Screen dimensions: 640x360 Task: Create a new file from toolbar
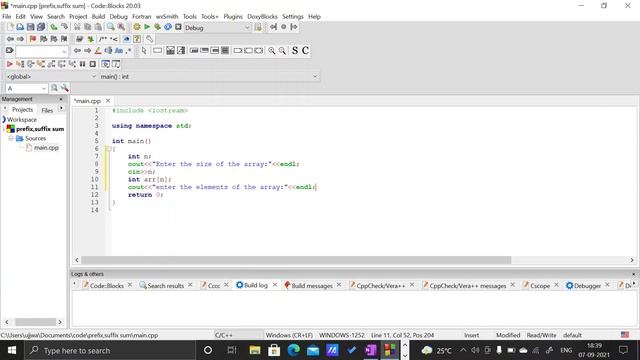pos(10,27)
